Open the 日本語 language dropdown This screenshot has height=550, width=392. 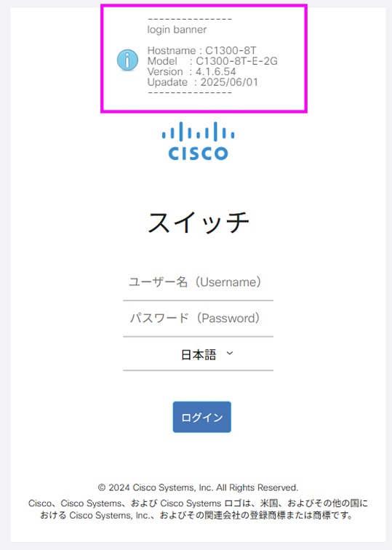(x=198, y=354)
